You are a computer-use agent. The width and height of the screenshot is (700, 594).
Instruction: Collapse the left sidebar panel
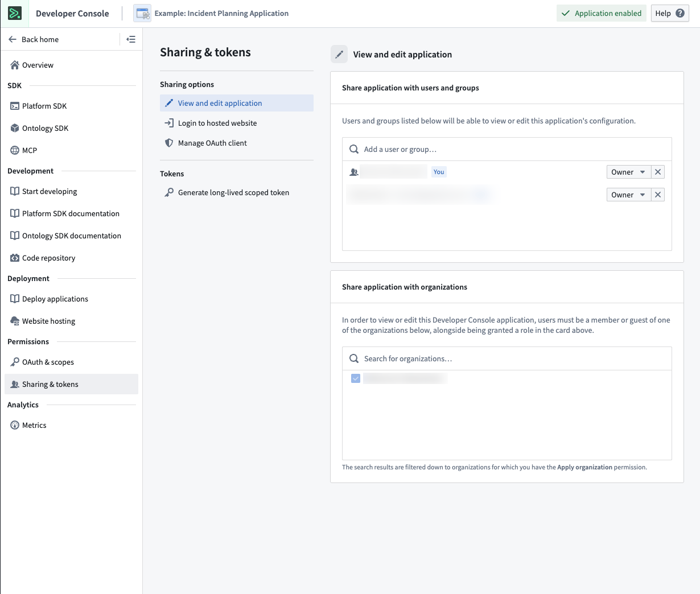[x=131, y=39]
